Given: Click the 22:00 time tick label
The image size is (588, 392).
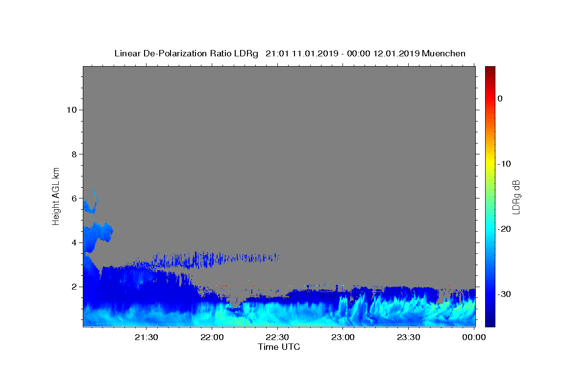Looking at the screenshot, I should pos(212,337).
